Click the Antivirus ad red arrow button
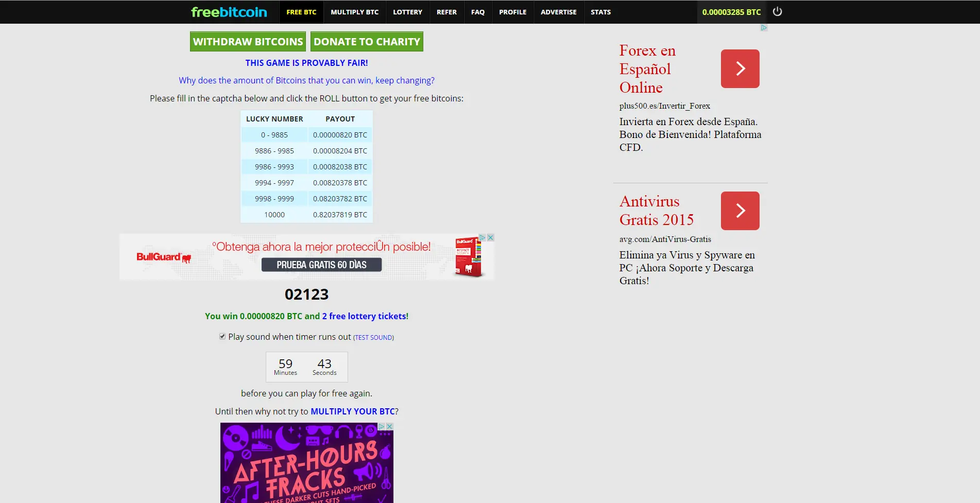Screen dimensions: 980x503 click(740, 211)
